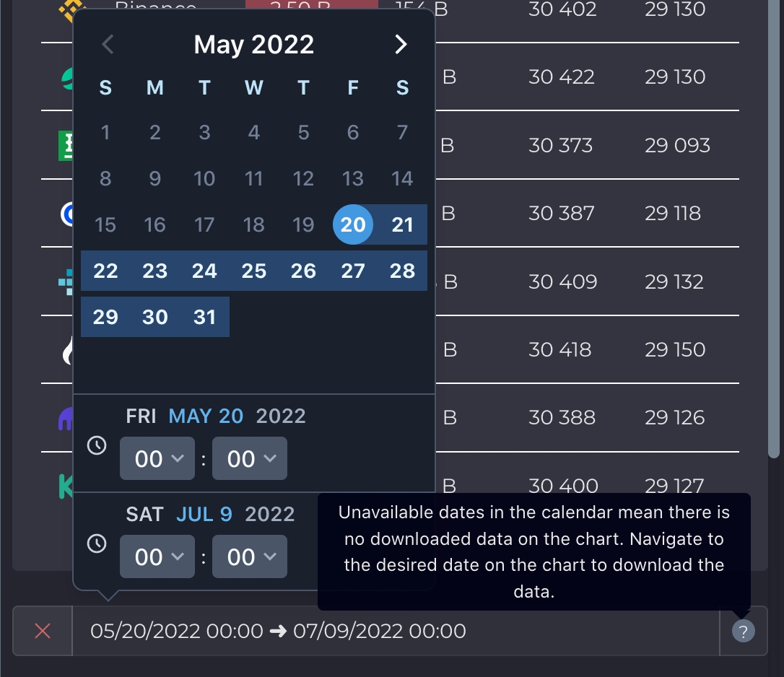Go to previous month in calendar
Viewport: 784px width, 677px height.
pyautogui.click(x=108, y=45)
